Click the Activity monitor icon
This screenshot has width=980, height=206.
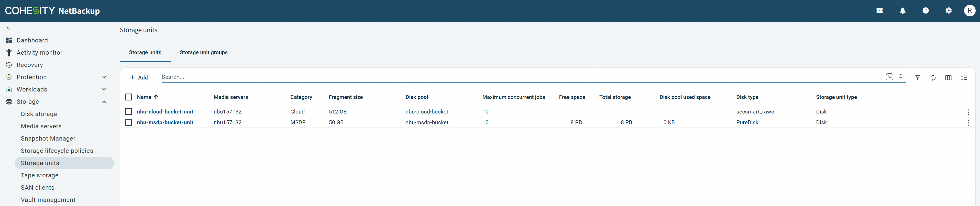pyautogui.click(x=9, y=52)
